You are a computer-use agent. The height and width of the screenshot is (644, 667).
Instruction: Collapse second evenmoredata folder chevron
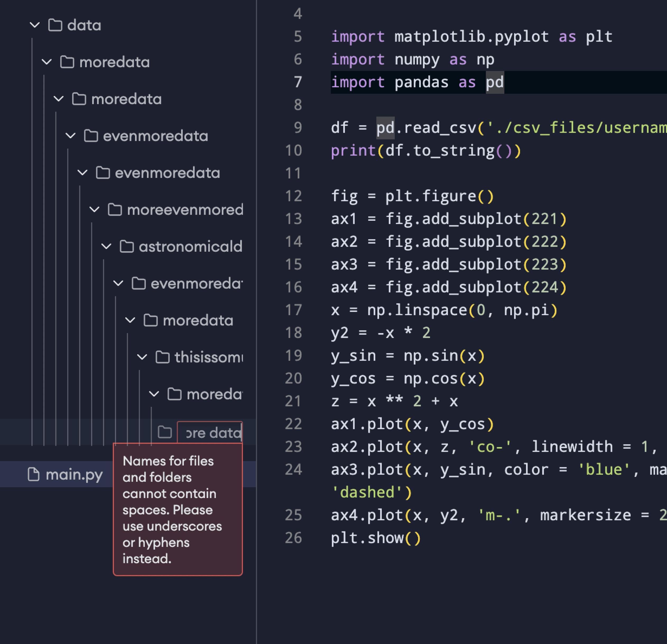83,173
